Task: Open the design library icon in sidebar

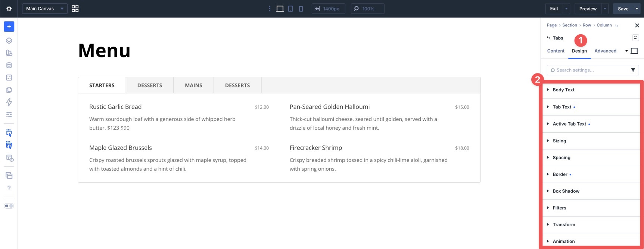Action: click(9, 53)
